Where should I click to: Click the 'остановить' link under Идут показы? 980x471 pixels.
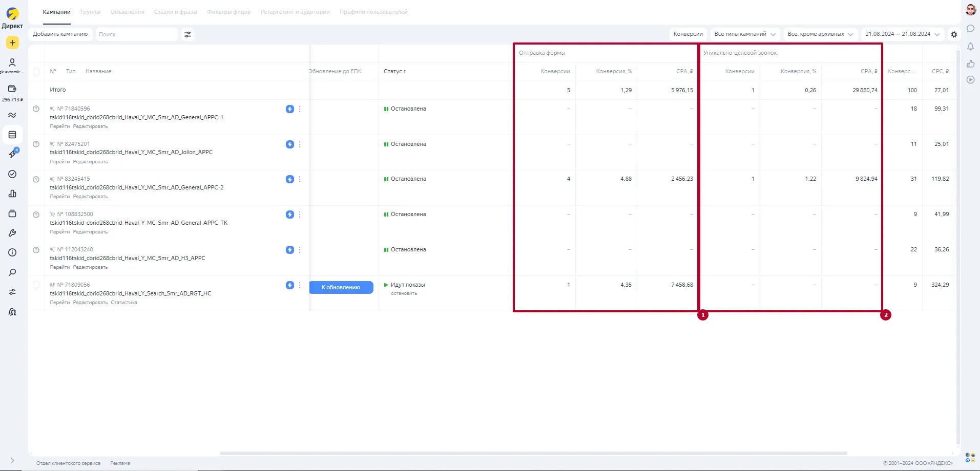pos(404,293)
